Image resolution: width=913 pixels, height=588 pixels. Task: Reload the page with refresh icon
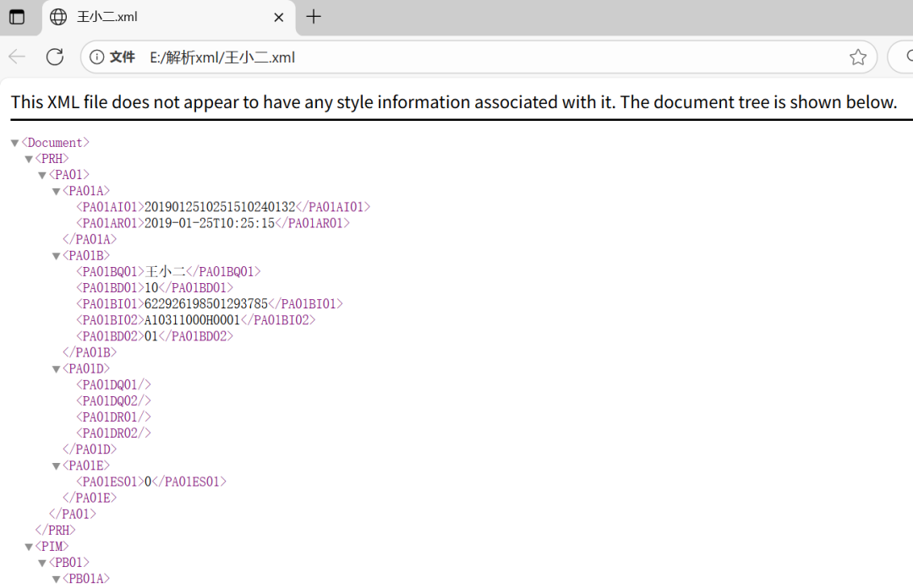pyautogui.click(x=55, y=57)
